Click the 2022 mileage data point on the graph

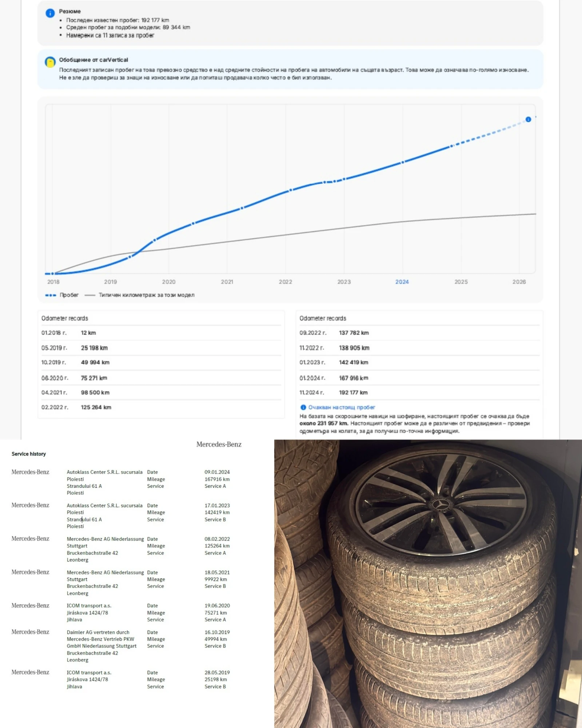pos(290,189)
